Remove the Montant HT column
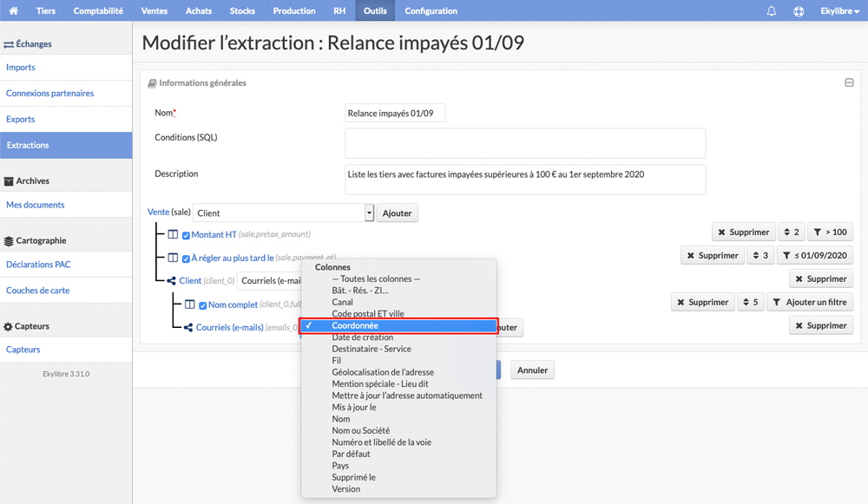 (x=744, y=232)
